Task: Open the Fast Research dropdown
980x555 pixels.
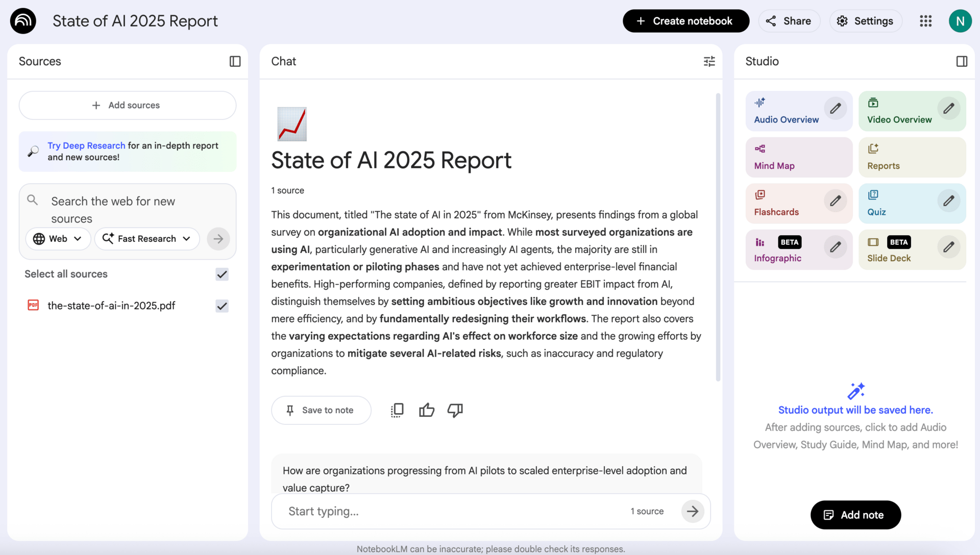Action: (x=146, y=239)
